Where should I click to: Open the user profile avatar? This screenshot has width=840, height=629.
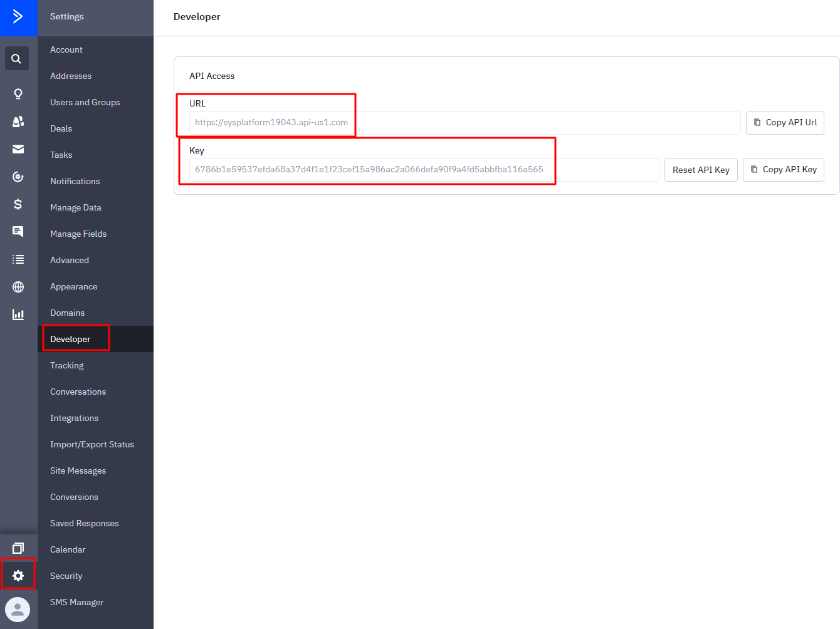tap(18, 610)
